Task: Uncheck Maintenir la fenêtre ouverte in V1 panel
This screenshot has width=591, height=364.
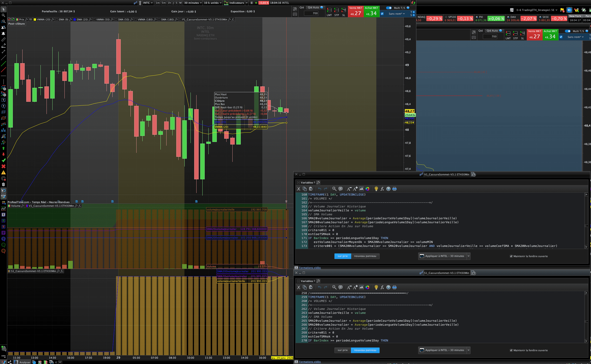Action: click(511, 256)
